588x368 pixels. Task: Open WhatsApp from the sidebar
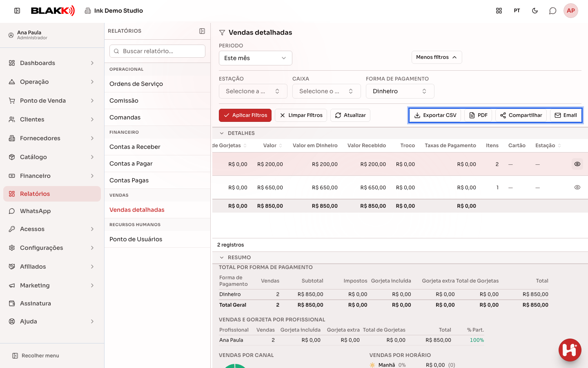click(x=52, y=211)
